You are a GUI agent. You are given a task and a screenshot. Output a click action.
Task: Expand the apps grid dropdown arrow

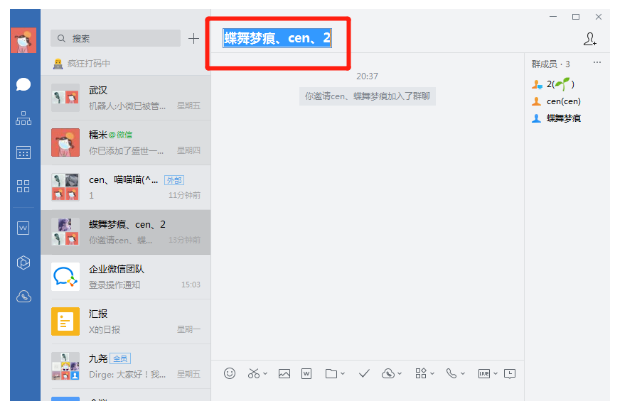point(432,373)
